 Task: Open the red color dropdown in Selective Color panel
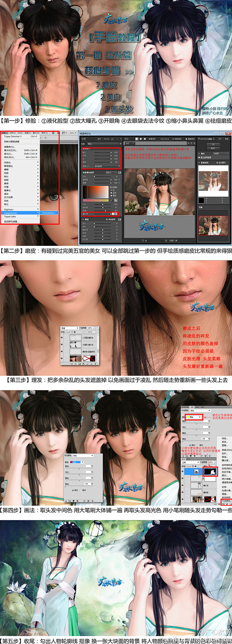pyautogui.click(x=77, y=462)
